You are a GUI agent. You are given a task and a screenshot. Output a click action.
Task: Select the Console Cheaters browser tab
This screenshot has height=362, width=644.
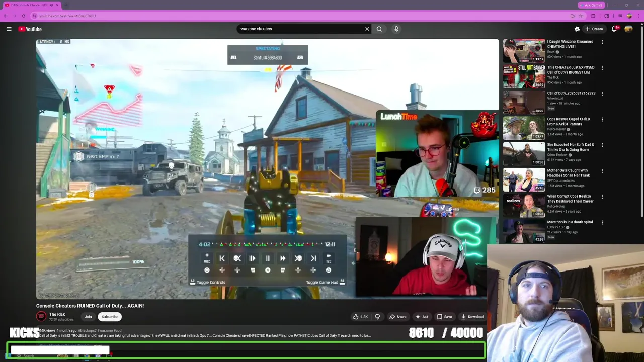(x=31, y=5)
